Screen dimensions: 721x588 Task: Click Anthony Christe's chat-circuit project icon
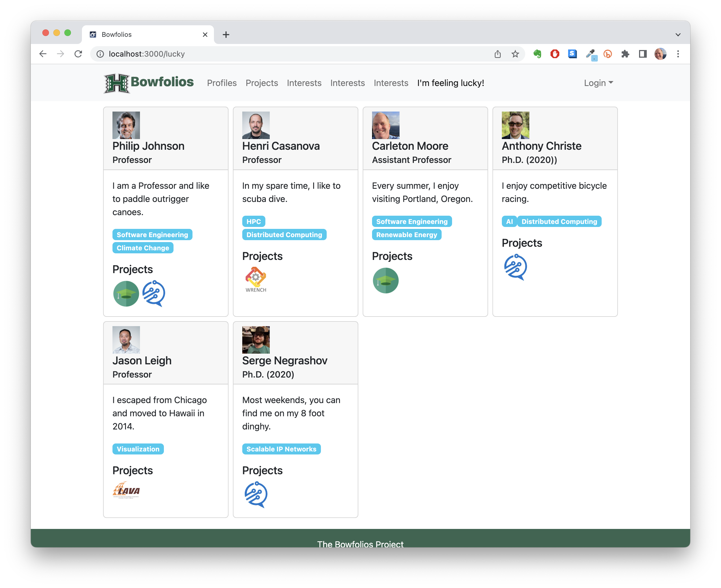click(x=515, y=267)
